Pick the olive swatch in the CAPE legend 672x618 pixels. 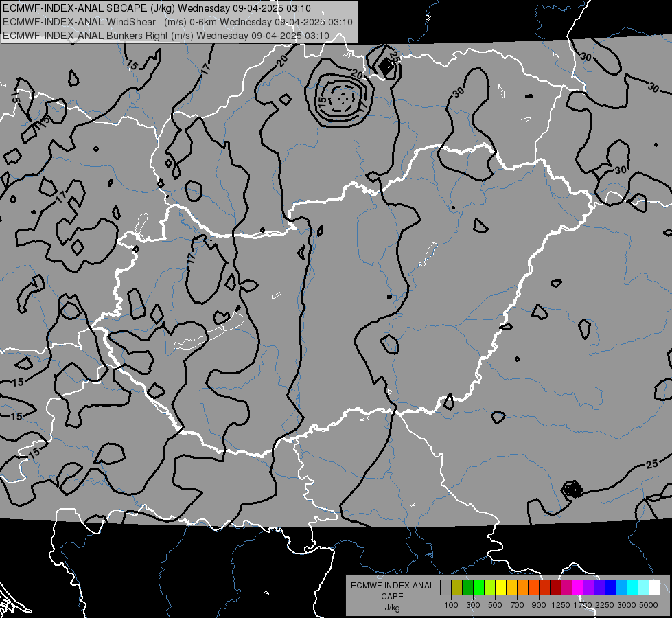pos(457,588)
